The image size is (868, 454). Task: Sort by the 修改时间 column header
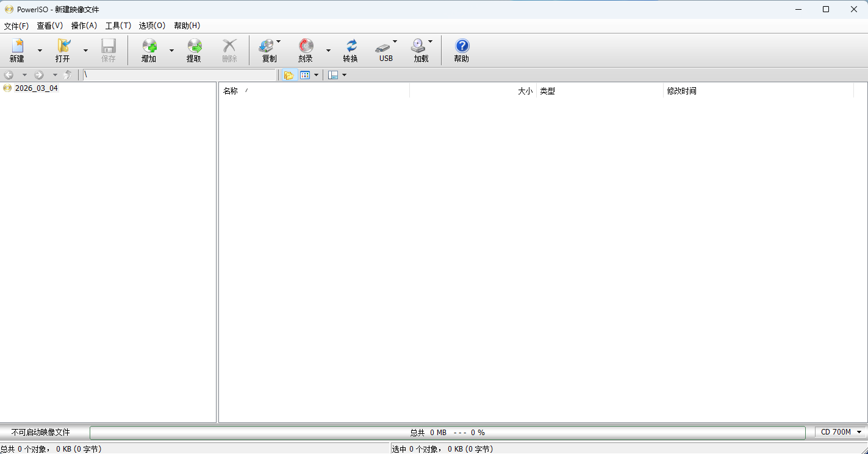point(758,91)
